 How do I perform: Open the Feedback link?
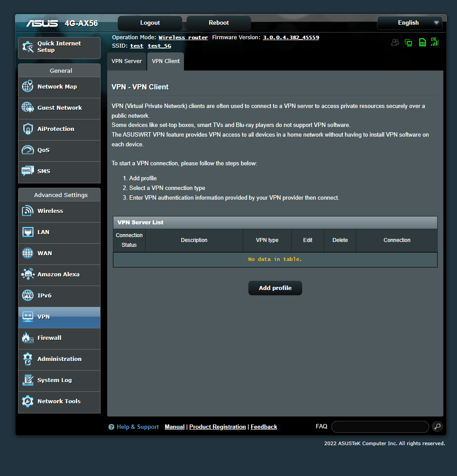(264, 427)
